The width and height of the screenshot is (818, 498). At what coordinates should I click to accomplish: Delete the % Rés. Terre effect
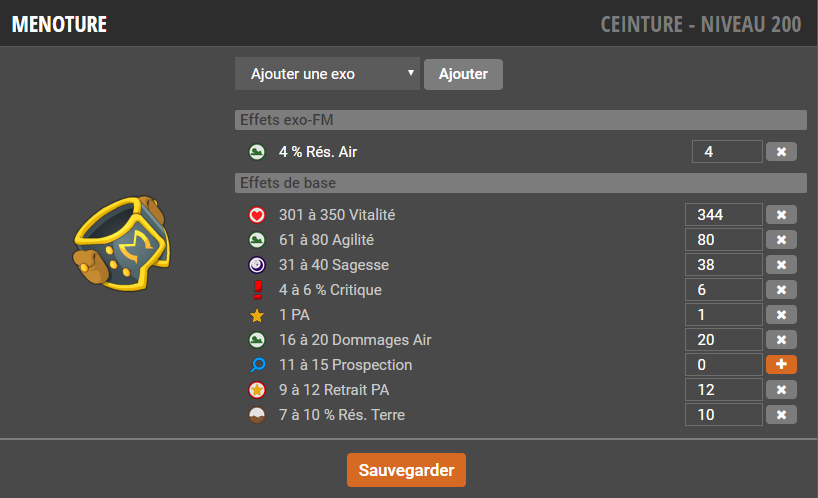coord(781,415)
